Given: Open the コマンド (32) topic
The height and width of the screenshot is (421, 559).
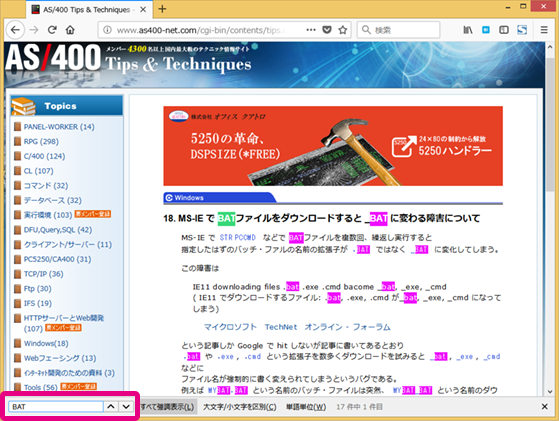Looking at the screenshot, I should pos(46,185).
